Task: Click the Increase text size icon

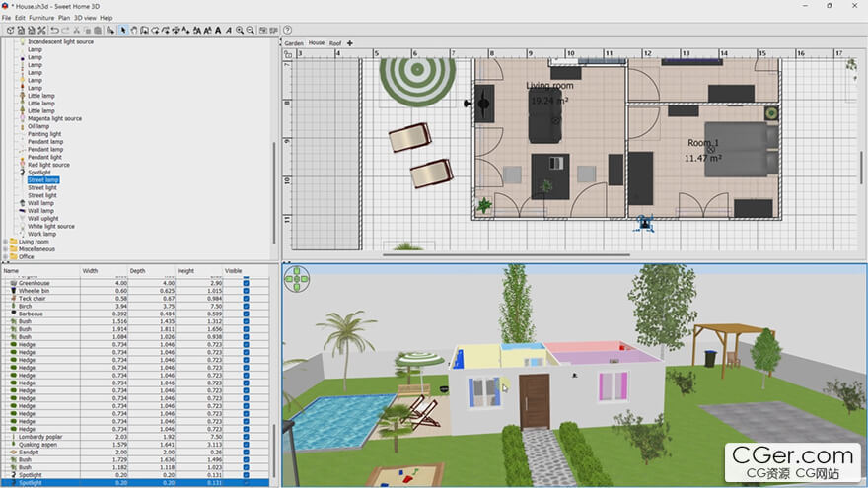Action: pos(197,30)
